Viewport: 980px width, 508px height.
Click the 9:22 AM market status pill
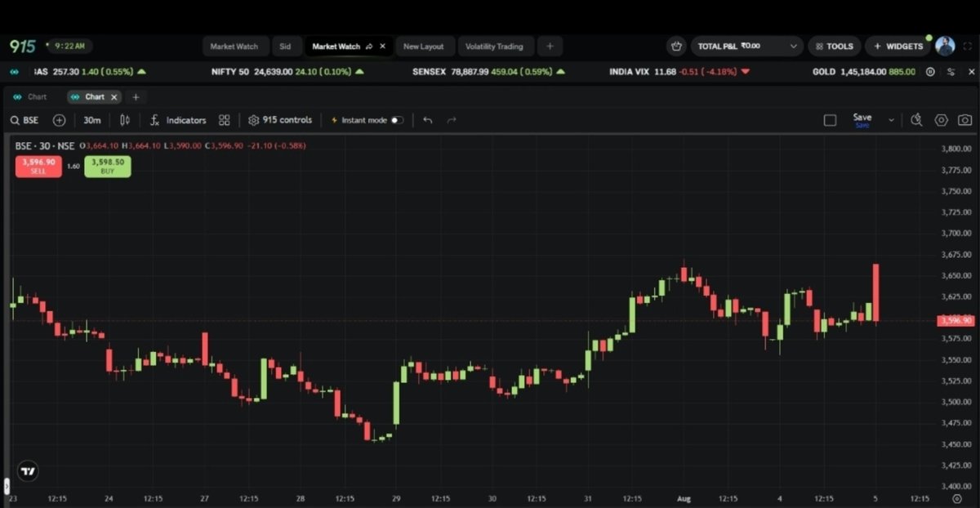69,47
